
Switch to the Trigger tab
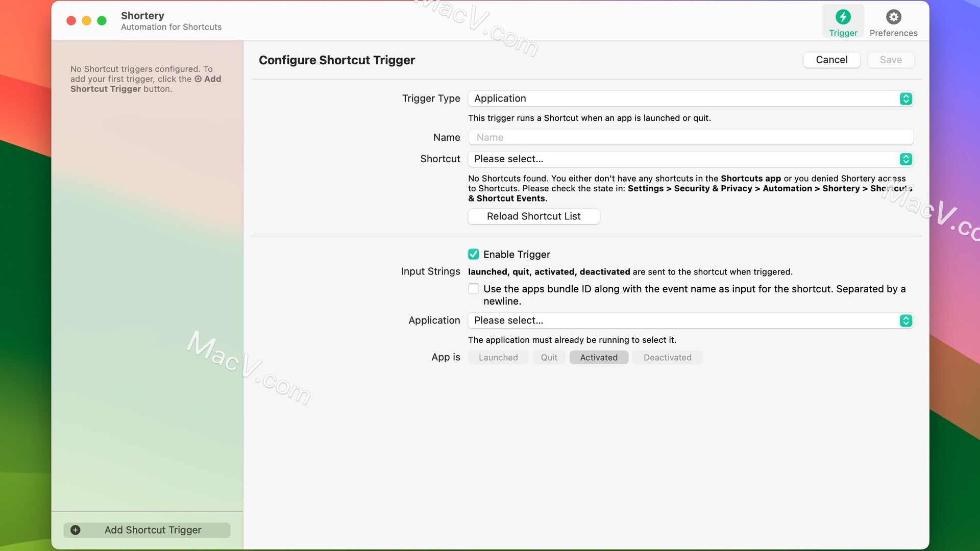point(842,22)
